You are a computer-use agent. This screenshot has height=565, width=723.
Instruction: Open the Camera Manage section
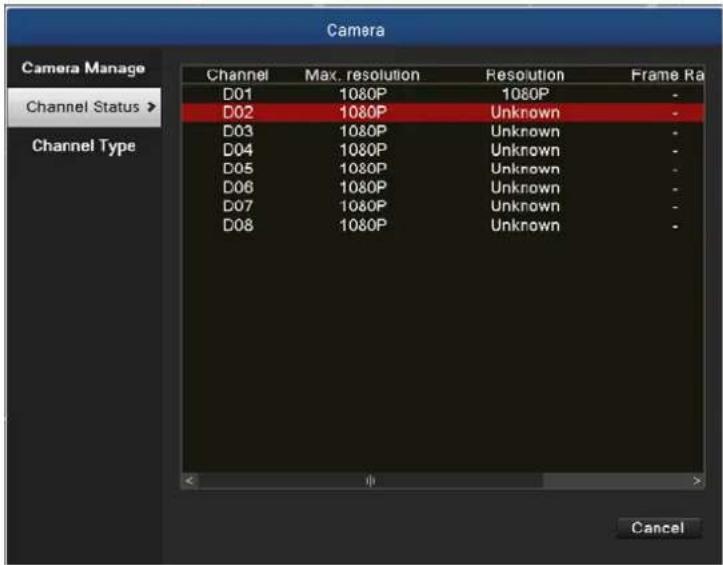83,68
